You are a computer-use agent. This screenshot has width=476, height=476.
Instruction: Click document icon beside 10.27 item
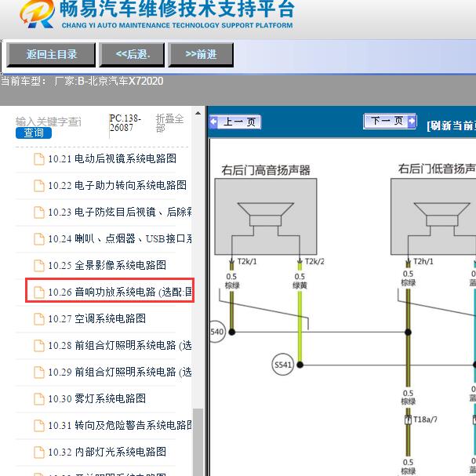[39, 319]
